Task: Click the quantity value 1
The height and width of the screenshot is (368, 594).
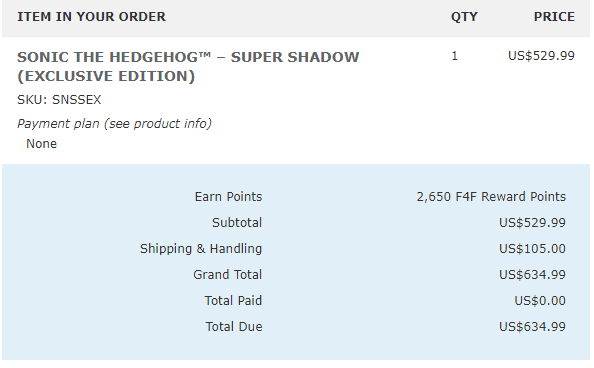Action: (x=455, y=56)
